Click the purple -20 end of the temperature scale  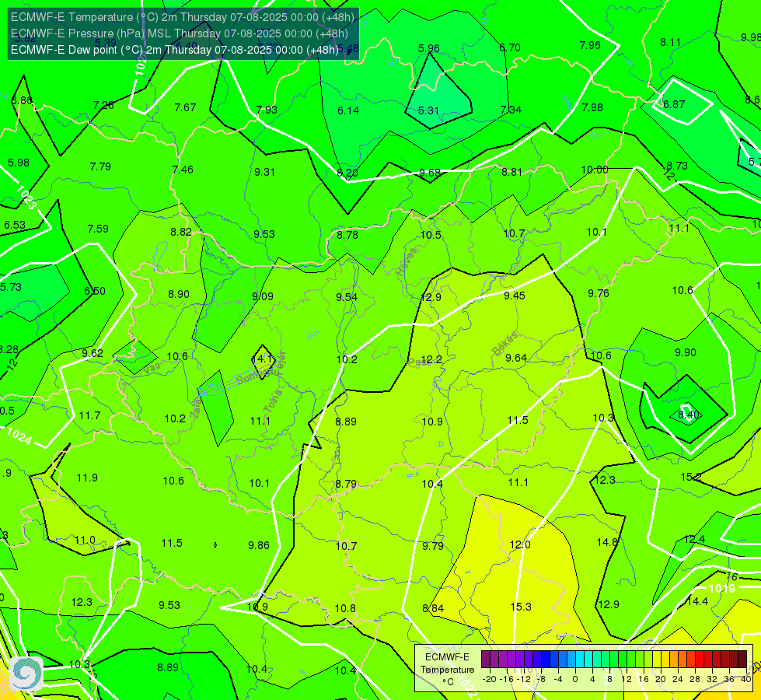pyautogui.click(x=486, y=660)
